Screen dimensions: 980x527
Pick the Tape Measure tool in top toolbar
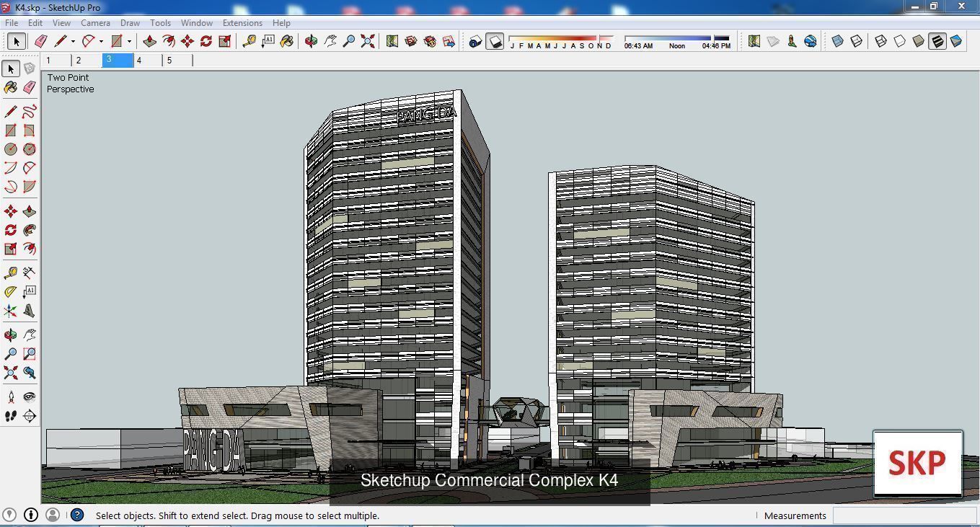250,41
